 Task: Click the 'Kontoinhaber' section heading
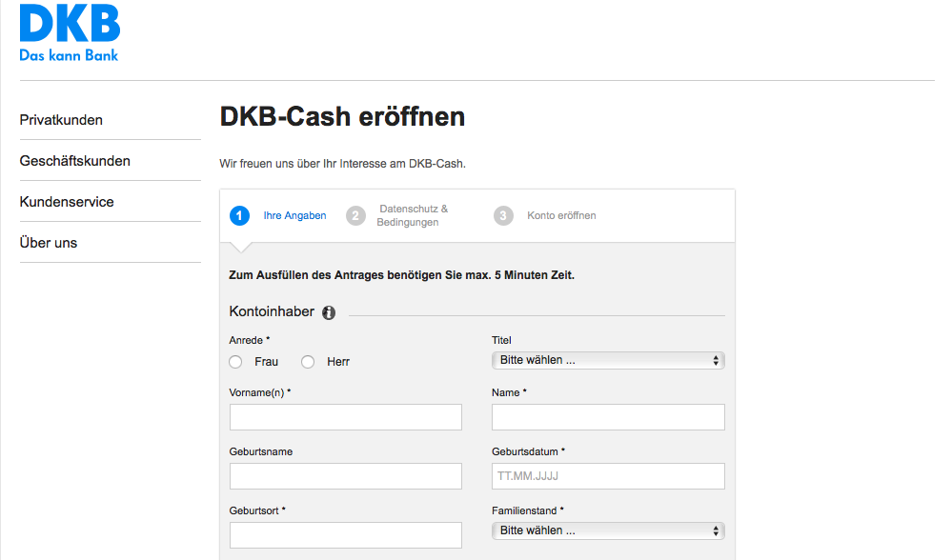pyautogui.click(x=272, y=311)
